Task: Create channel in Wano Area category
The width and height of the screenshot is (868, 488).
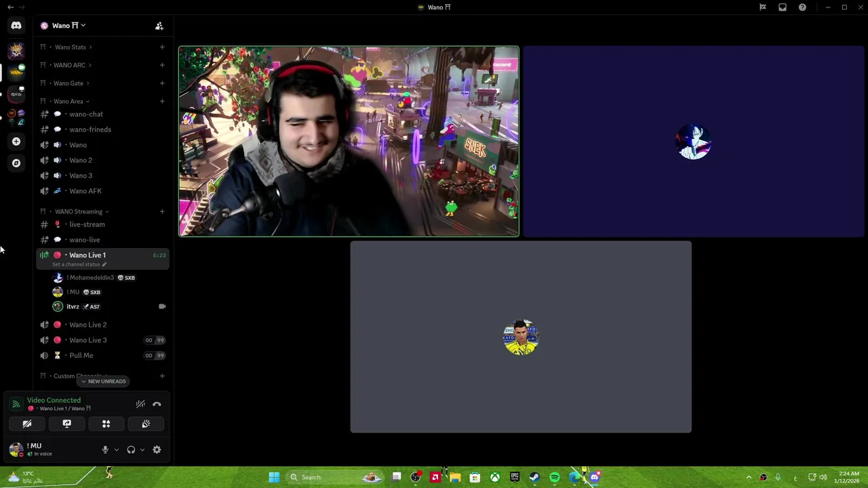Action: 162,102
